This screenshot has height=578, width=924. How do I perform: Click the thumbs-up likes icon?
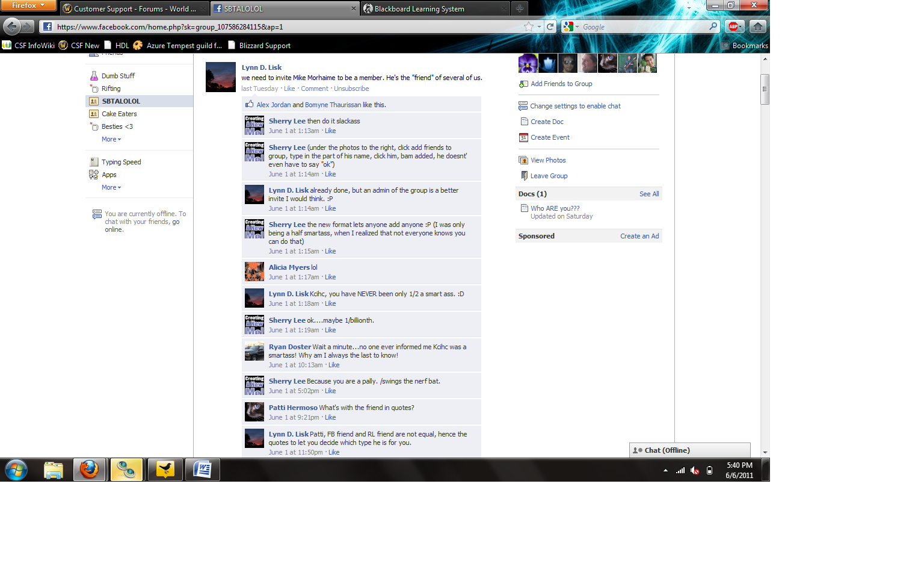point(250,104)
